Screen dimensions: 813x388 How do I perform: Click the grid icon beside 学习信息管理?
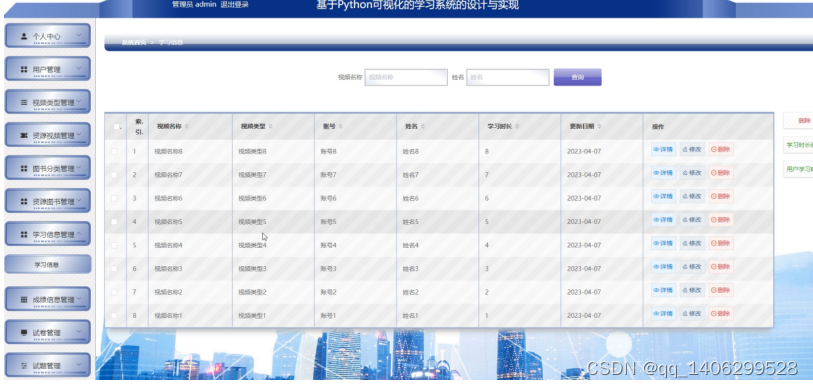[24, 234]
